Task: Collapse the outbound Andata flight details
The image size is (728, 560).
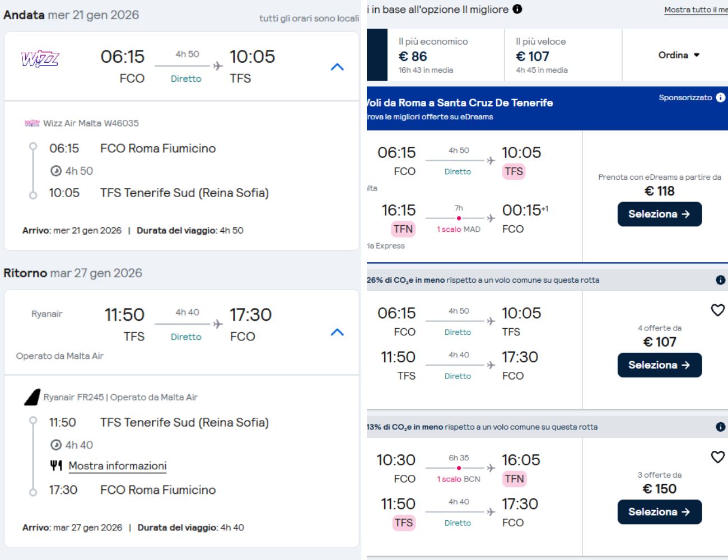Action: (x=337, y=67)
